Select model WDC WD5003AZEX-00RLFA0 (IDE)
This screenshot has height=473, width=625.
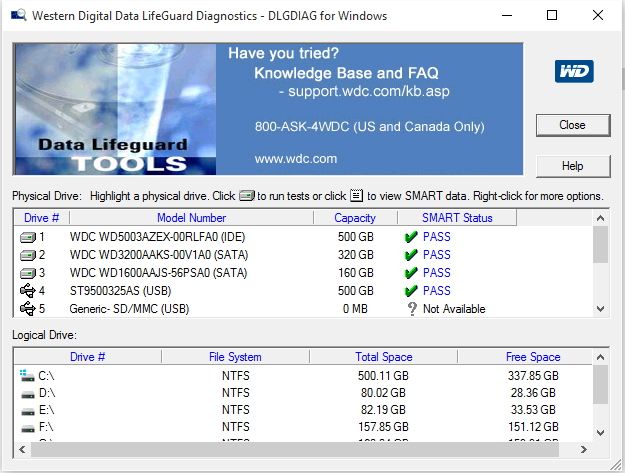[x=157, y=237]
